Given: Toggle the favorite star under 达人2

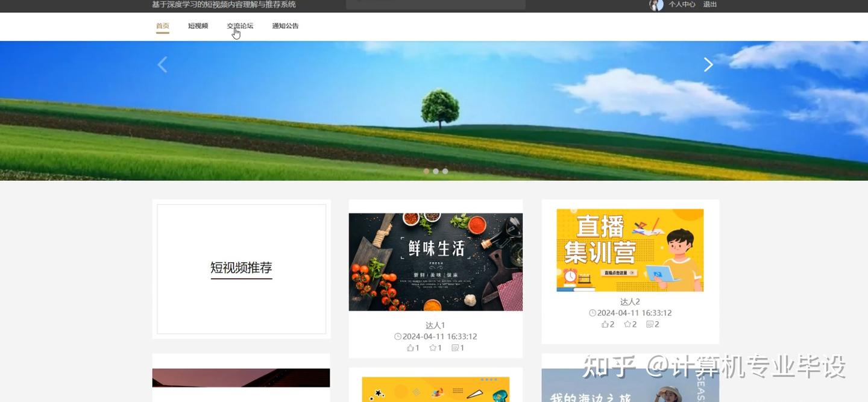Looking at the screenshot, I should (628, 324).
